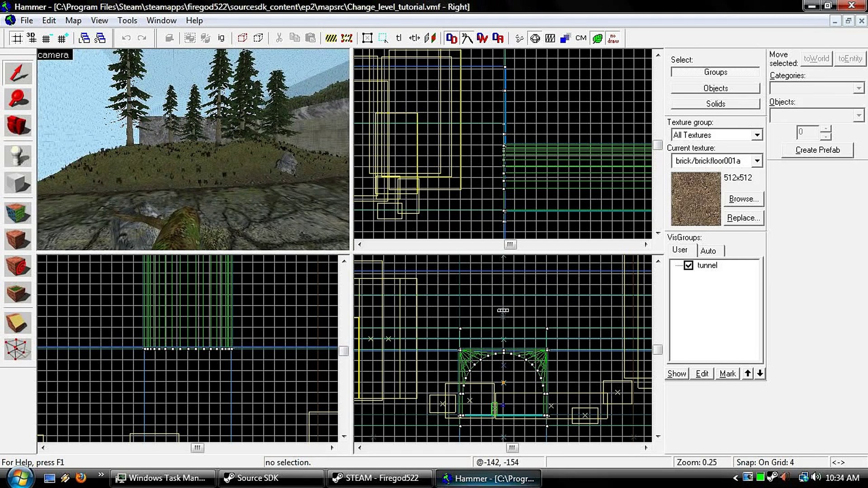The image size is (868, 488).
Task: Switch to the Auto VisGroups tab
Action: (708, 251)
